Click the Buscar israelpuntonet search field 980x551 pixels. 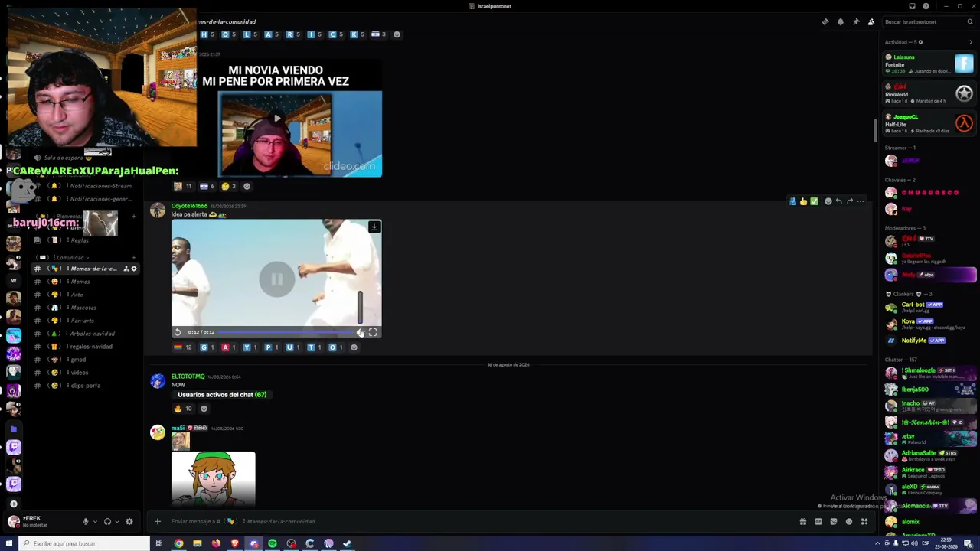tap(929, 21)
